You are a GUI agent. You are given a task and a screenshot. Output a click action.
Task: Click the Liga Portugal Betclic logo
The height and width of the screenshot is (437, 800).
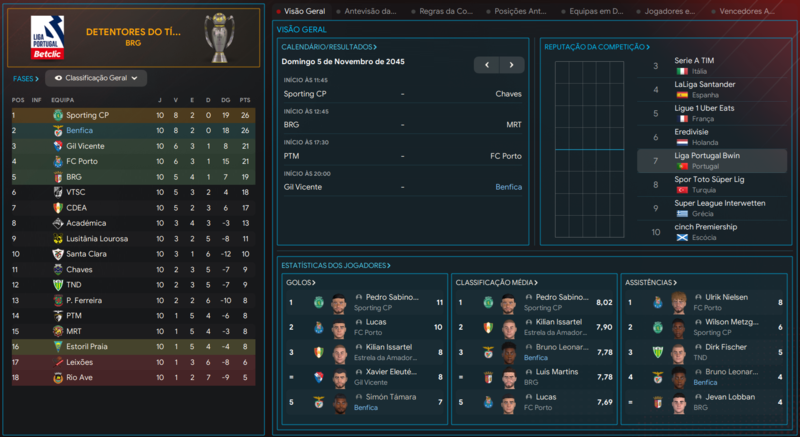(47, 38)
